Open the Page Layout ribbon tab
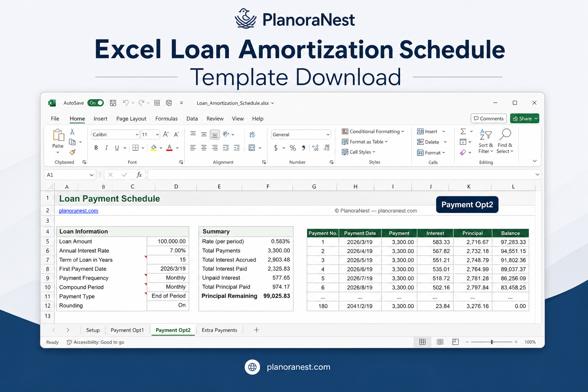Screen dimensions: 588x392 (x=131, y=119)
